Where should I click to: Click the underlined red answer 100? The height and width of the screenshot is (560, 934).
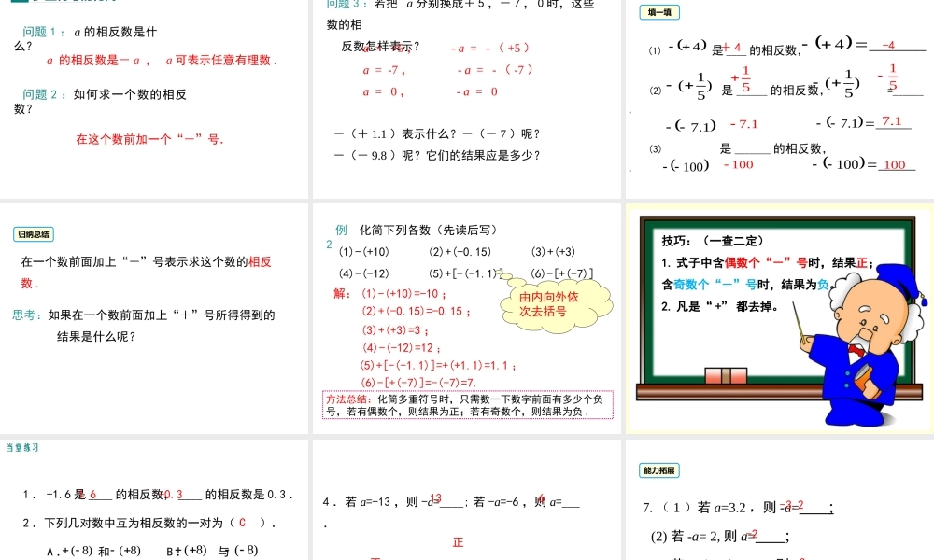895,165
